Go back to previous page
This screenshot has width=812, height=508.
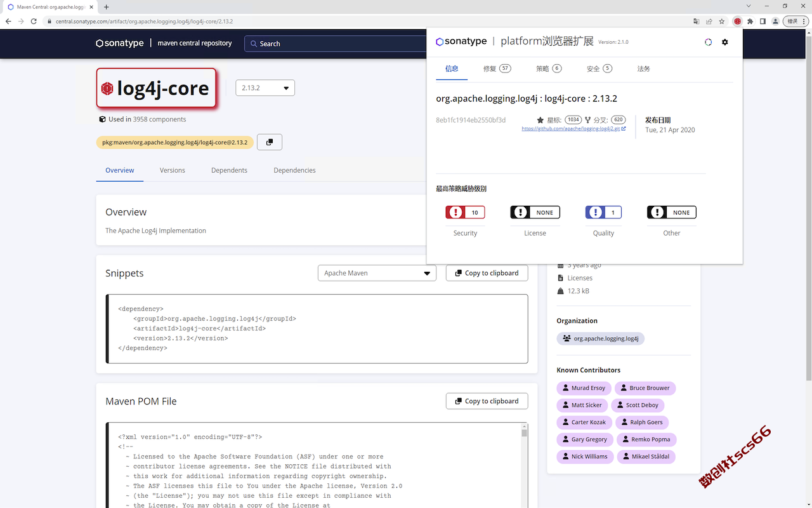coord(8,21)
